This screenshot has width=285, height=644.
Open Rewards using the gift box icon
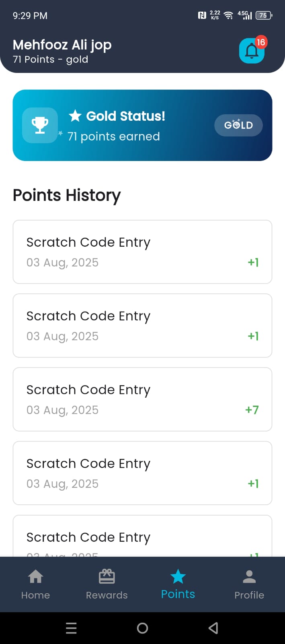[x=107, y=576]
